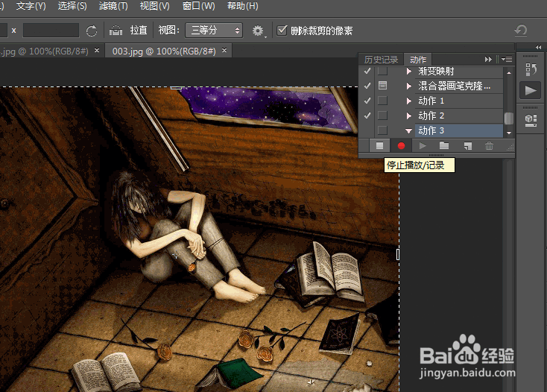Enable or disable 删除裁剪的像素 checkbox
This screenshot has width=547, height=392.
(x=282, y=31)
